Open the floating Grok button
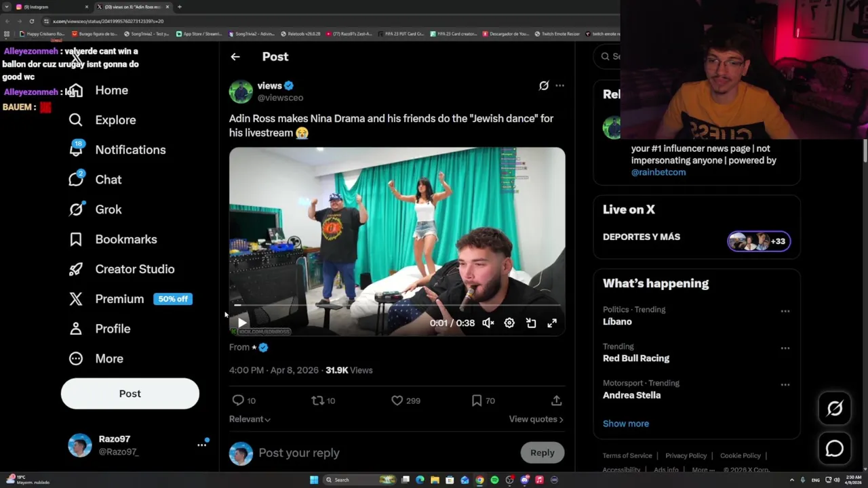Viewport: 868px width, 488px height. click(835, 408)
